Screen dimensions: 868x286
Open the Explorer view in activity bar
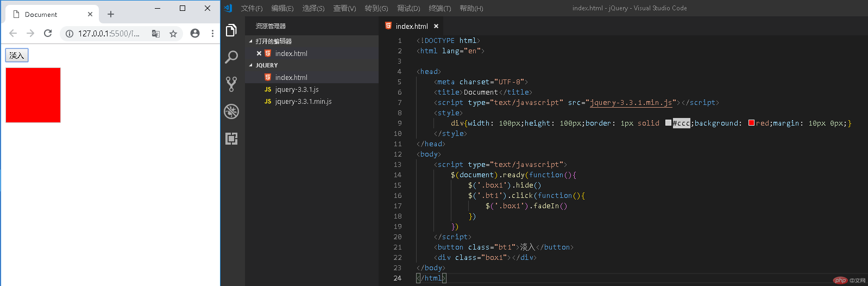231,30
